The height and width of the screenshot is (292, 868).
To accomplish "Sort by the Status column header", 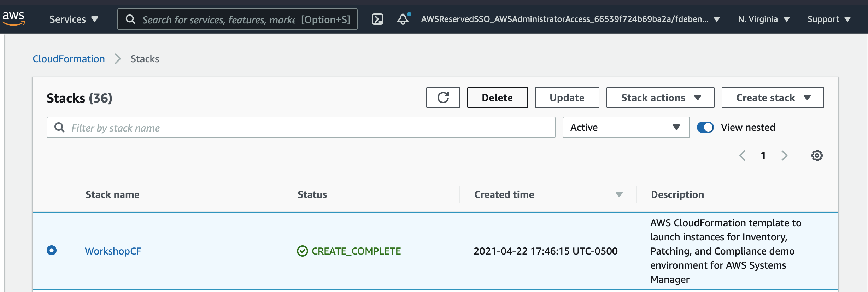I will tap(312, 194).
